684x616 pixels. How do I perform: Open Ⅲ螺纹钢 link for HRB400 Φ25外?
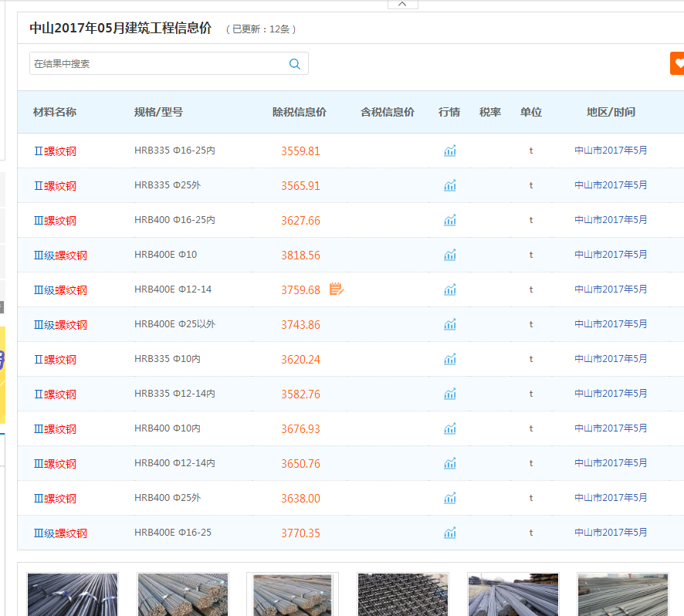(56, 499)
